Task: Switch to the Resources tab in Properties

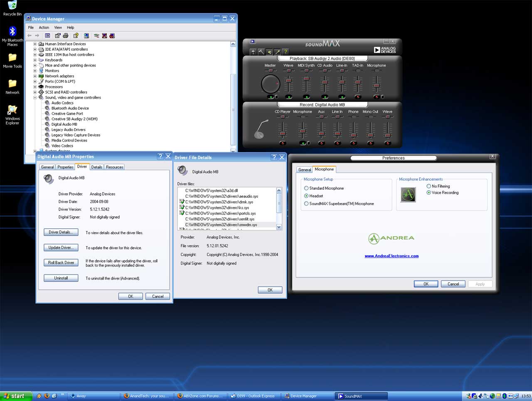Action: [115, 167]
